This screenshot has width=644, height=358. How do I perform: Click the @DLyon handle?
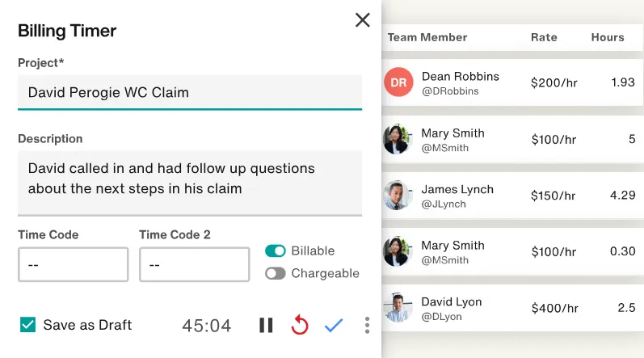point(441,317)
